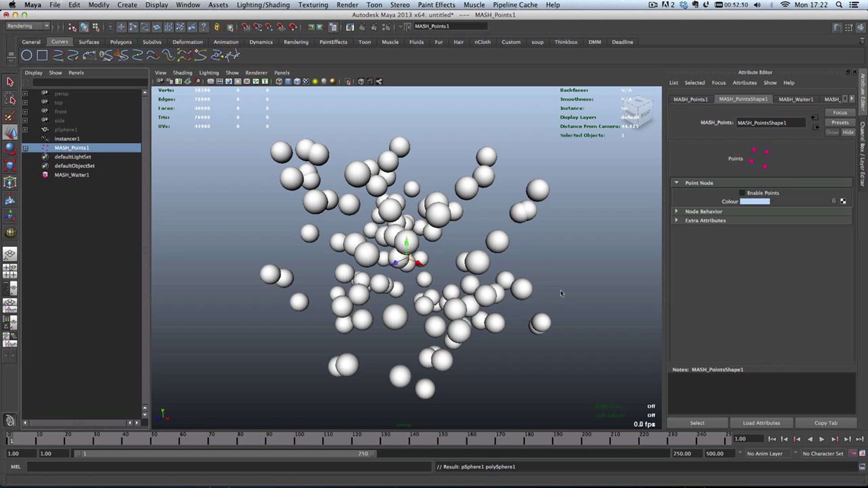This screenshot has width=868, height=488.
Task: Open the MASH_Waiter1 tab in Attribute Editor
Action: coord(796,99)
